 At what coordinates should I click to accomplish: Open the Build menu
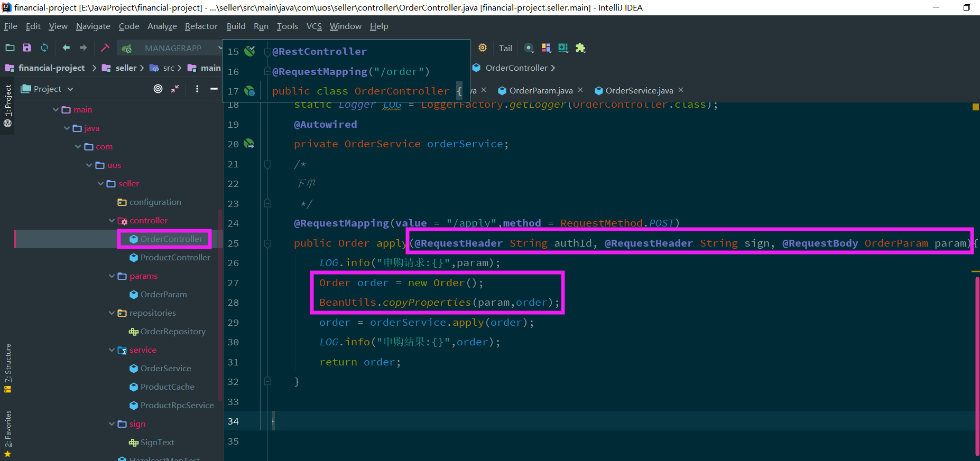point(236,26)
